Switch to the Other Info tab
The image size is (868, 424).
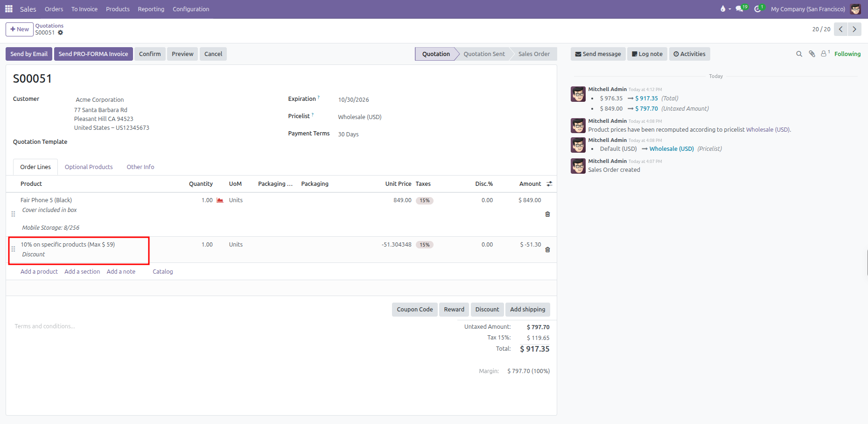tap(140, 167)
